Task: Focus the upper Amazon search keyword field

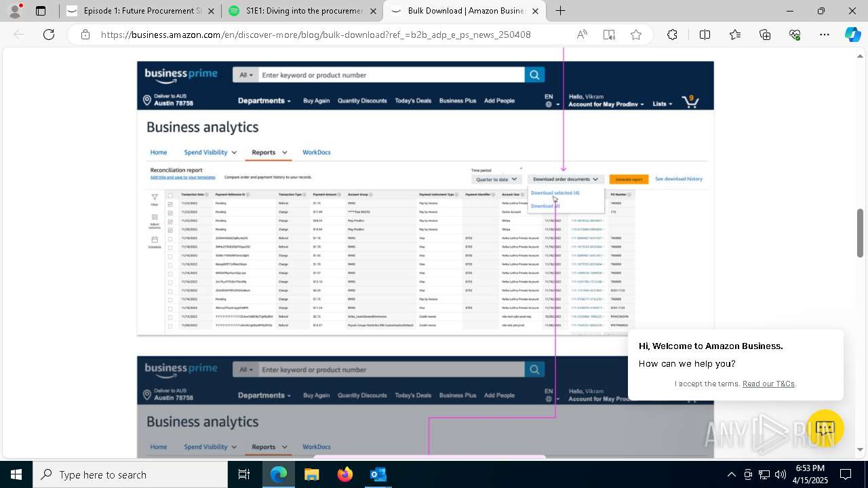Action: tap(391, 75)
